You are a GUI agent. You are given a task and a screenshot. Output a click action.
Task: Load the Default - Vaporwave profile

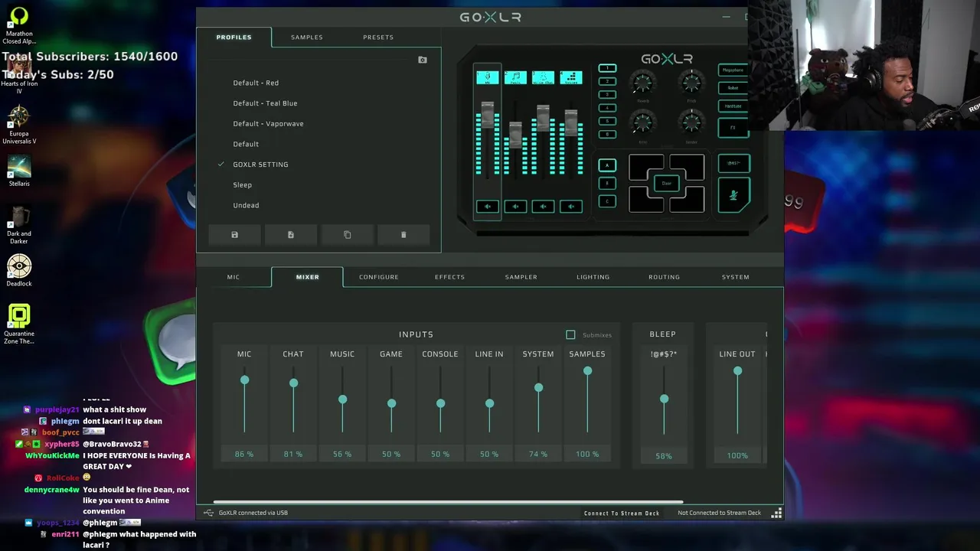pos(268,124)
